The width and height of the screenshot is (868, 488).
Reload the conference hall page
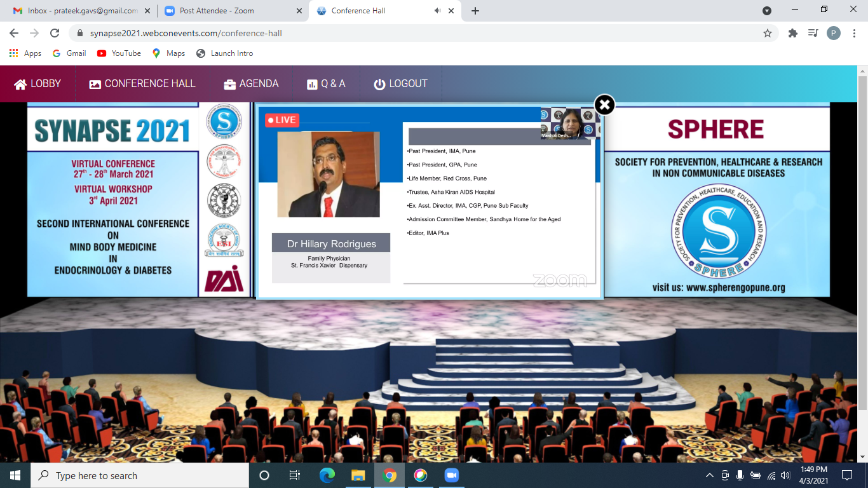(55, 33)
